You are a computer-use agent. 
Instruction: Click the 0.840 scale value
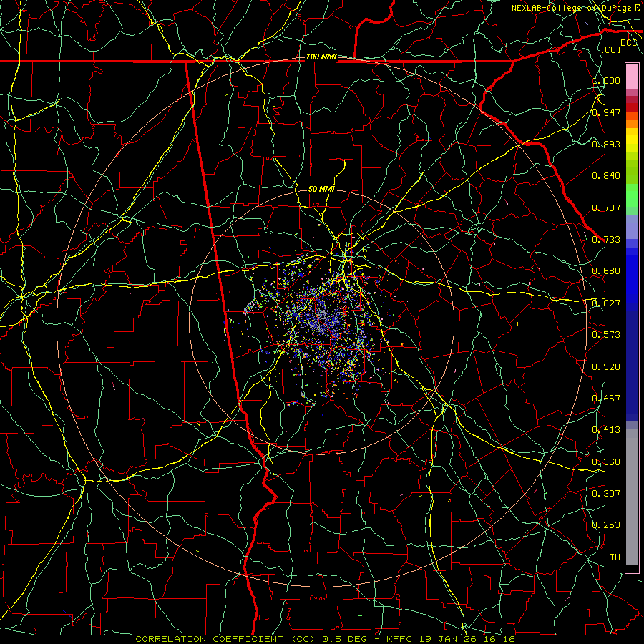606,176
